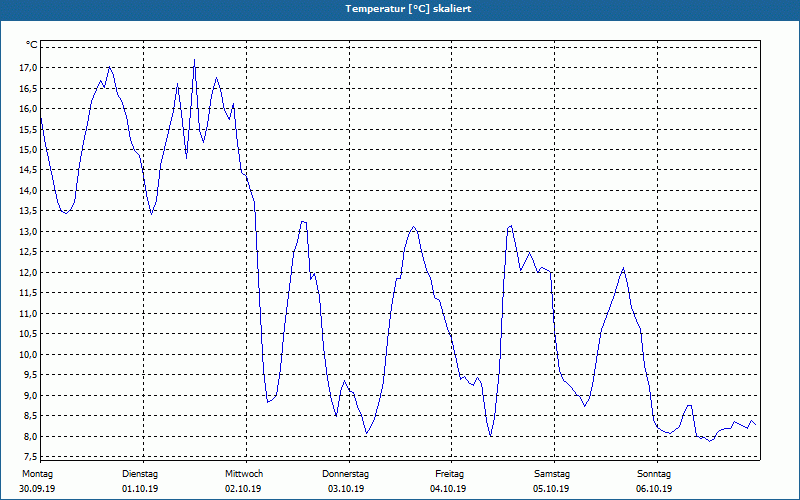The height and width of the screenshot is (500, 800).
Task: Click the Freitag day label
Action: [449, 474]
